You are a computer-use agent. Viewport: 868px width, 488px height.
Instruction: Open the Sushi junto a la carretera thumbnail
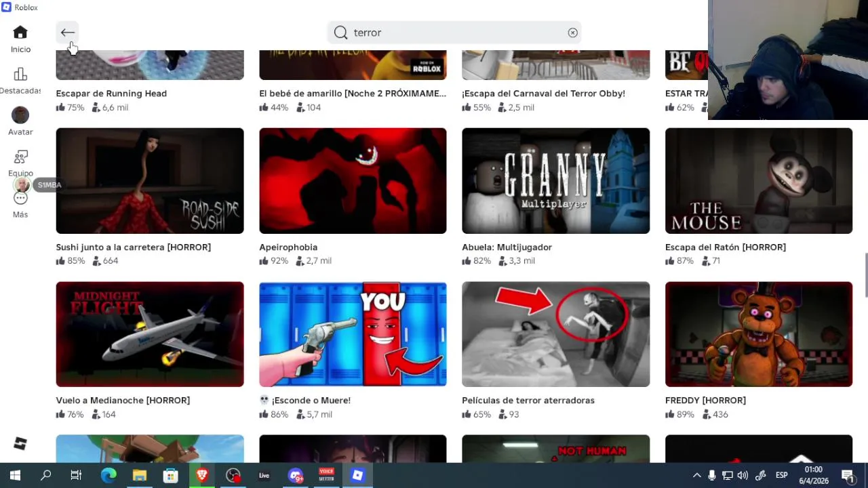pos(150,181)
